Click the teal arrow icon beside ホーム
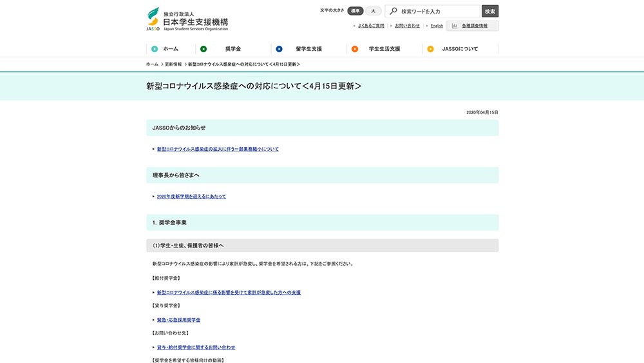Image resolution: width=644 pixels, height=363 pixels. click(155, 49)
